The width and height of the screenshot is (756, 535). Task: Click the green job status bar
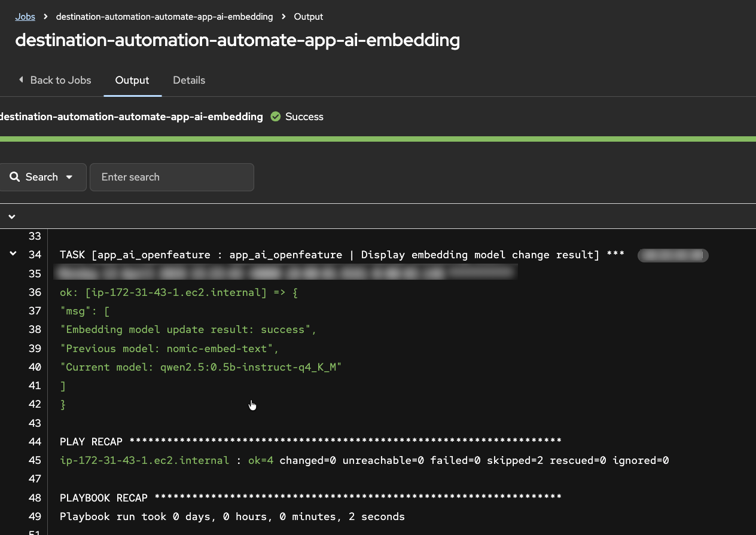(x=378, y=138)
